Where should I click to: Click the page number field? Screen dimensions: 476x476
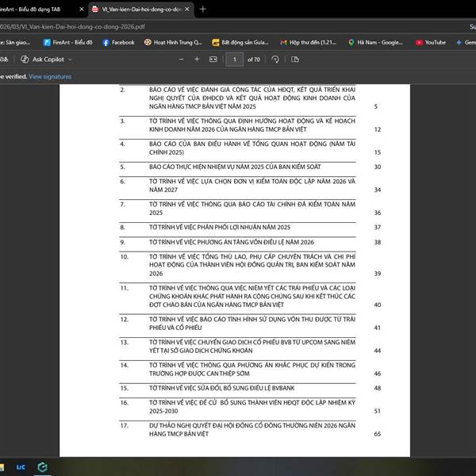point(234,59)
